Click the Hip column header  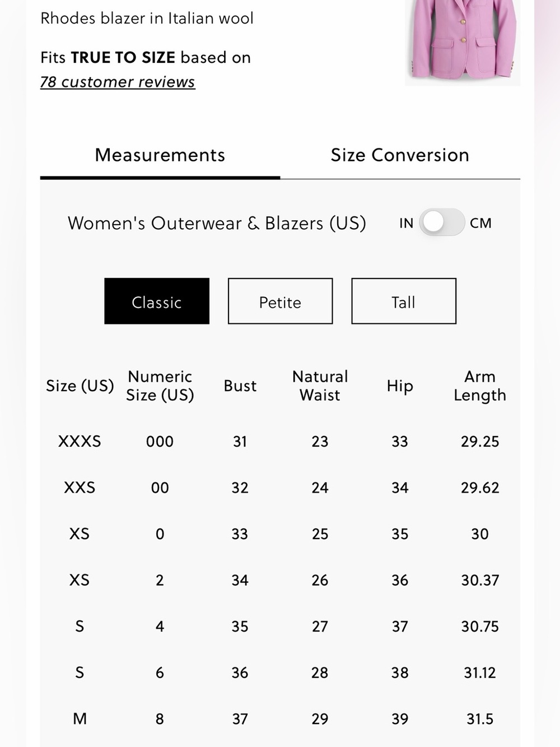(400, 386)
